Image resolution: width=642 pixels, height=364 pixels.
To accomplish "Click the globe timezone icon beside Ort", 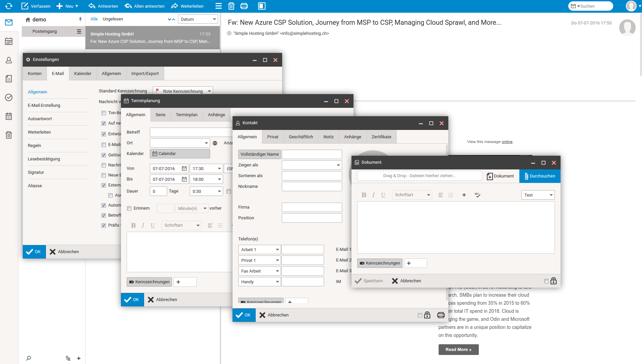I will (x=215, y=143).
